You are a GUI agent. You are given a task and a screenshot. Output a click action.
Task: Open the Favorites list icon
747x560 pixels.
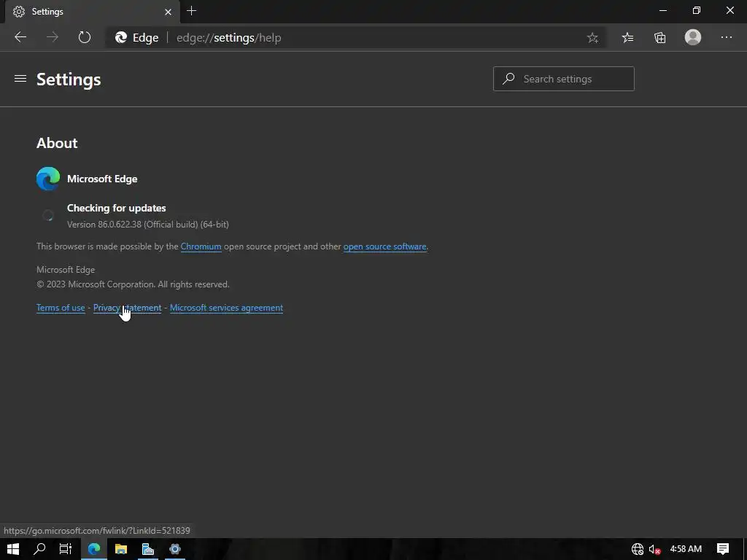click(627, 38)
